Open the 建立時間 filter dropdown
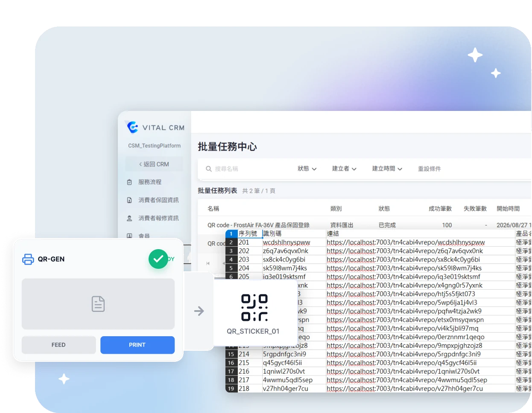This screenshot has width=532, height=413. pyautogui.click(x=387, y=169)
